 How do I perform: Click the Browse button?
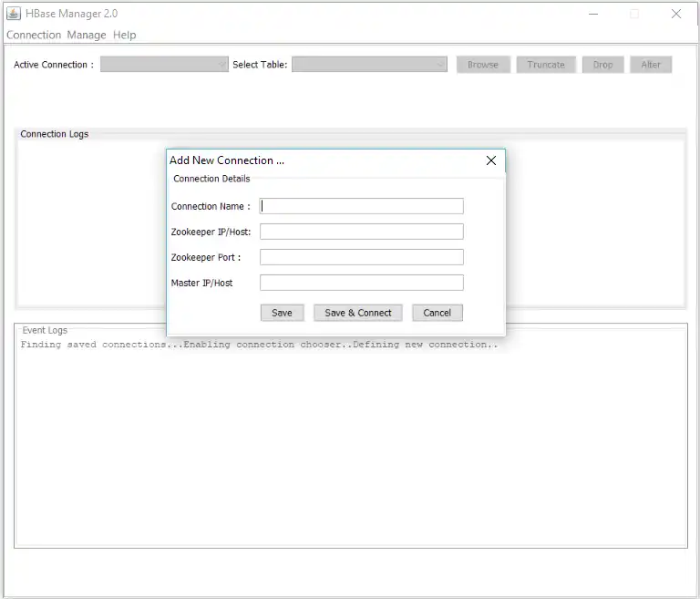[x=483, y=65]
